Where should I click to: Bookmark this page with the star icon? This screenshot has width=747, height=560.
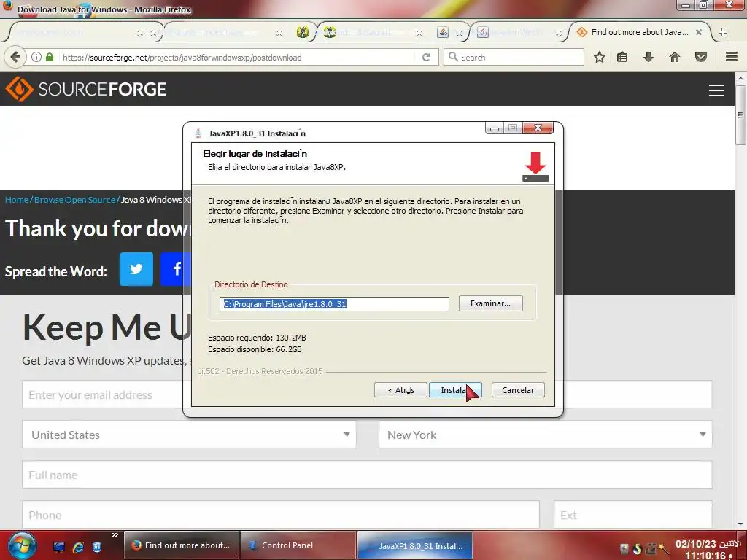(600, 57)
